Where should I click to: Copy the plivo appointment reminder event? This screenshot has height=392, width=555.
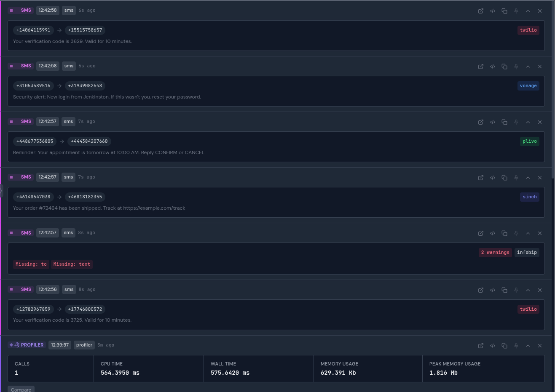coord(504,122)
